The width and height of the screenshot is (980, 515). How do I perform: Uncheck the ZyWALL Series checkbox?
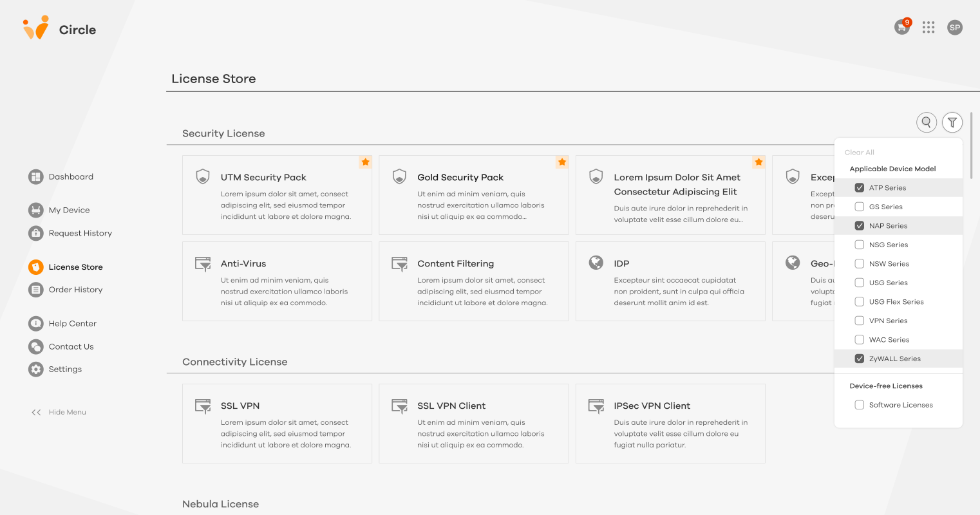click(x=859, y=359)
